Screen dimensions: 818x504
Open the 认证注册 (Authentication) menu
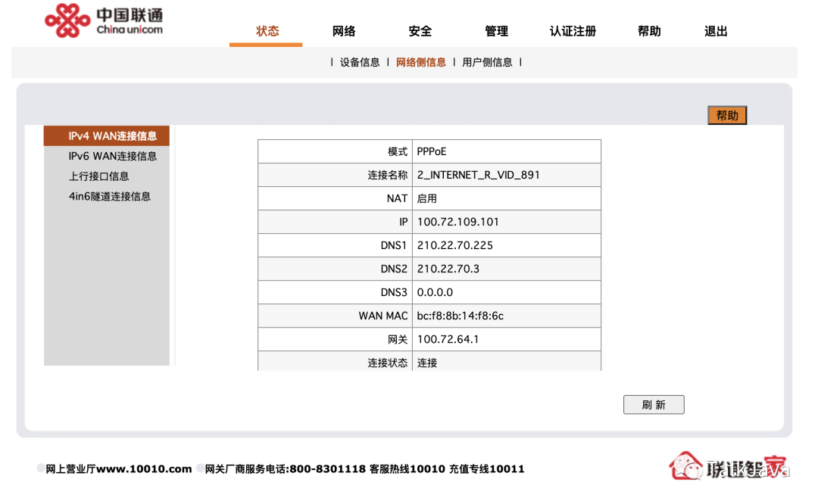pos(573,31)
